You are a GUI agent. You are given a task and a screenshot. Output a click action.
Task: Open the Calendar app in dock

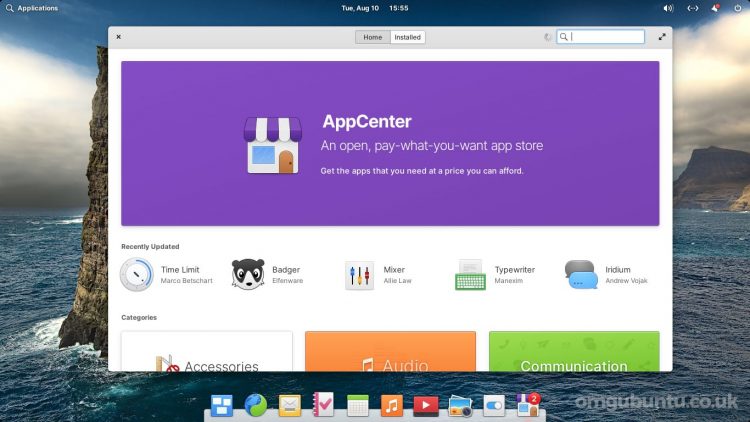358,406
